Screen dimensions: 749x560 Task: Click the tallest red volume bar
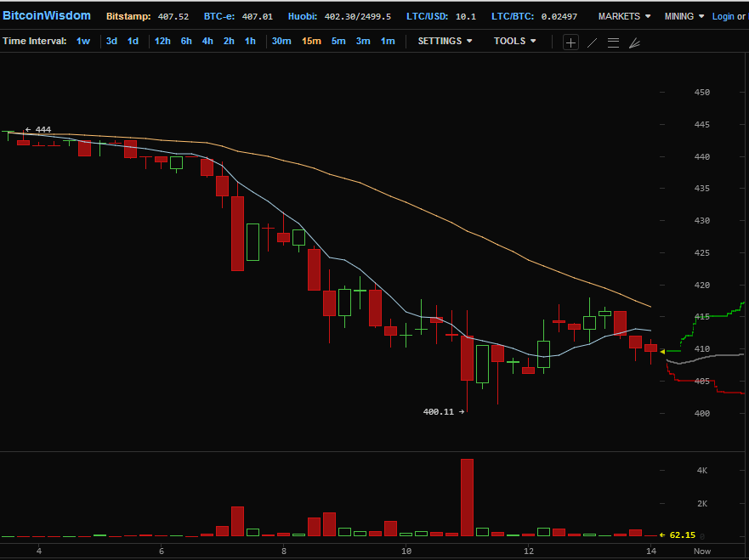(x=467, y=497)
